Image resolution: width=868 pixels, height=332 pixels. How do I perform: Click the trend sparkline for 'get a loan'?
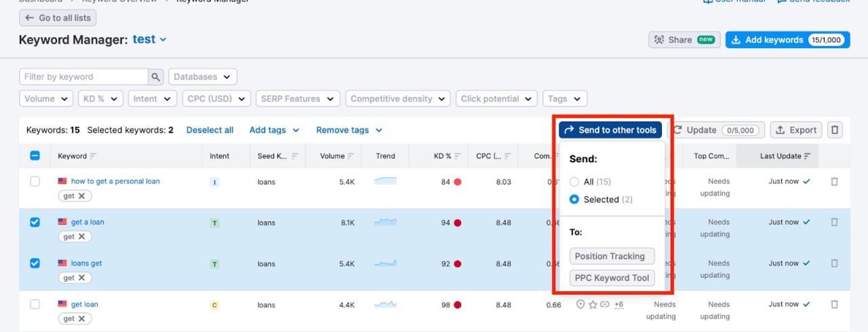click(385, 222)
